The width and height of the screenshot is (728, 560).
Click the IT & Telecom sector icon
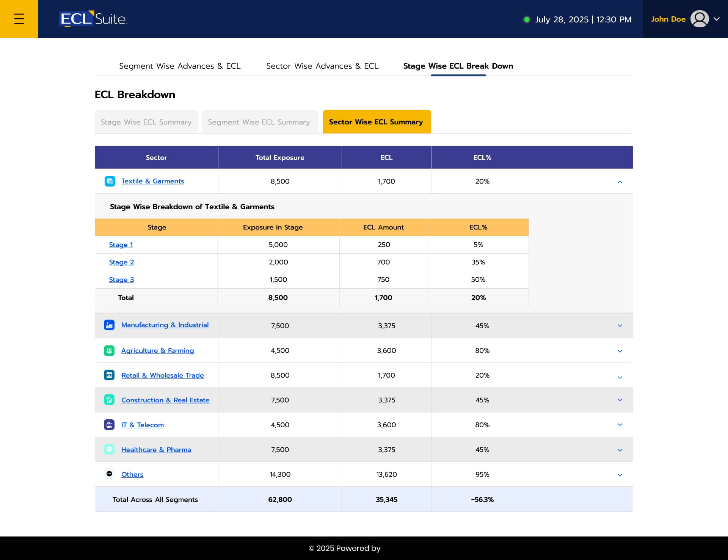[x=109, y=425]
